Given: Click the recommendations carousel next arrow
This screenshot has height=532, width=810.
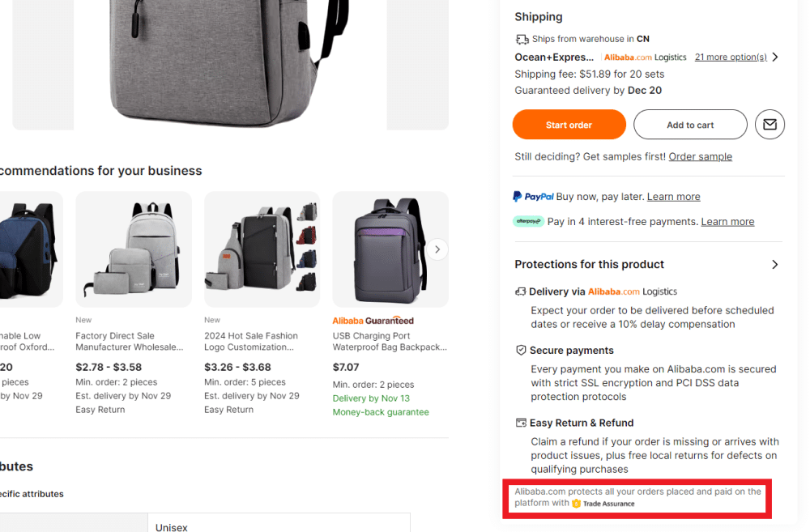Looking at the screenshot, I should coord(437,249).
